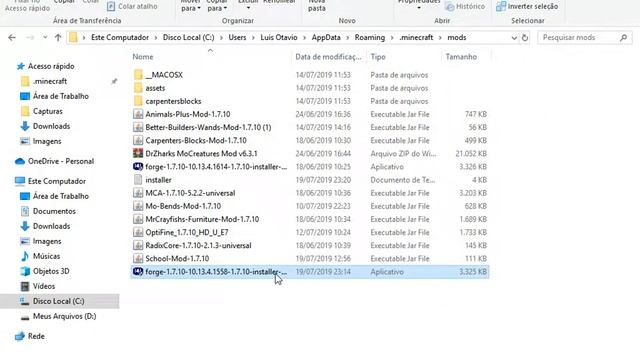Select the assets folder
Viewport: 640px width, 360px height.
pyautogui.click(x=155, y=88)
